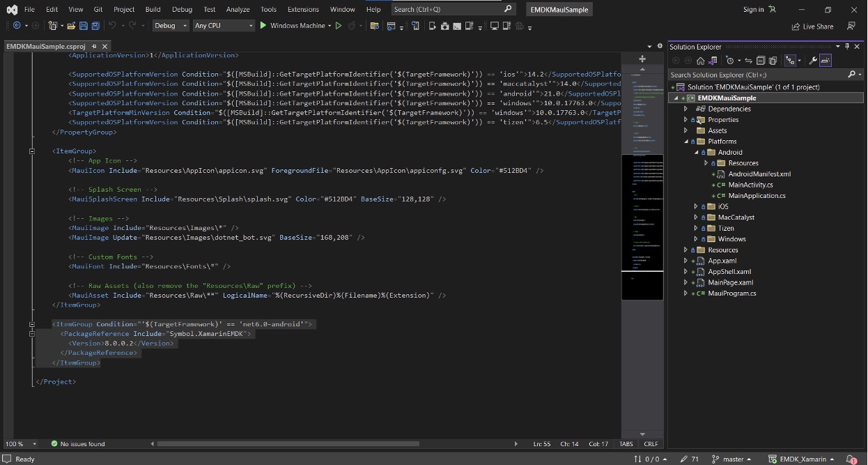Screen dimensions: 868x465
Task: Start debugging with green play button
Action: coord(263,26)
